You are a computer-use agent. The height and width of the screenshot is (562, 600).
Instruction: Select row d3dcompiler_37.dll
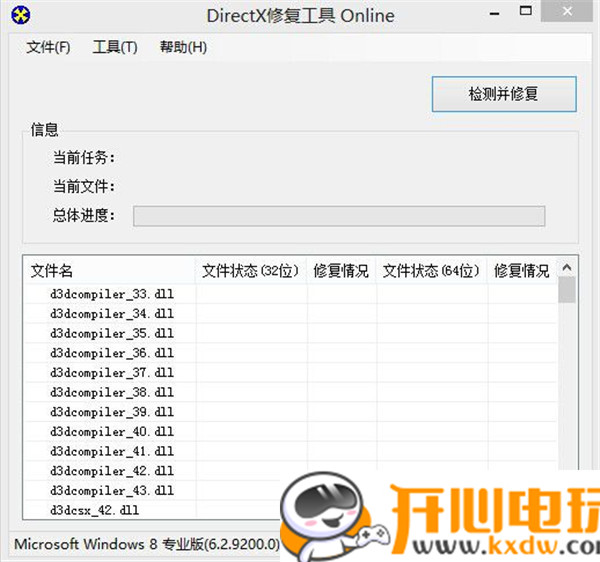coord(291,373)
